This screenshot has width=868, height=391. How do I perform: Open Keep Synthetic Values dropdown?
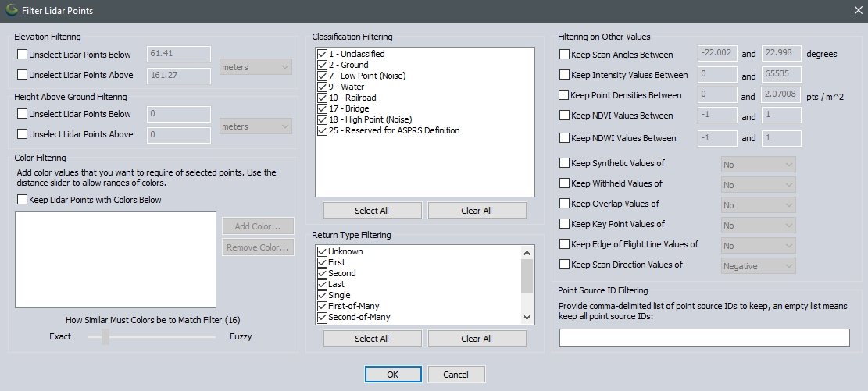pos(757,165)
